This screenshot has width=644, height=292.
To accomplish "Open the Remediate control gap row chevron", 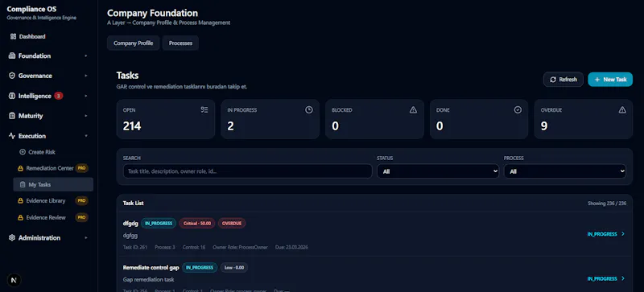I will 623,278.
